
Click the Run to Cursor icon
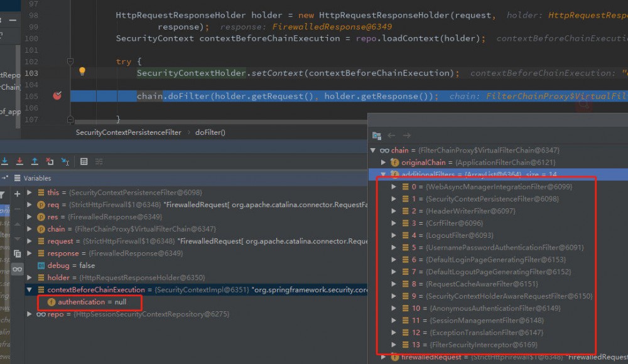tap(65, 162)
